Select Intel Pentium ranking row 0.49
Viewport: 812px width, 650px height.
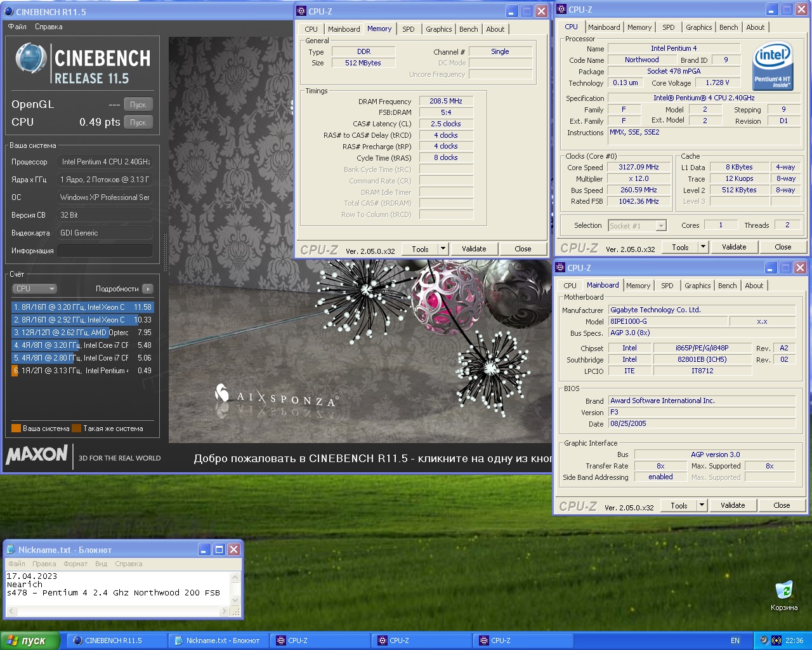[x=82, y=371]
